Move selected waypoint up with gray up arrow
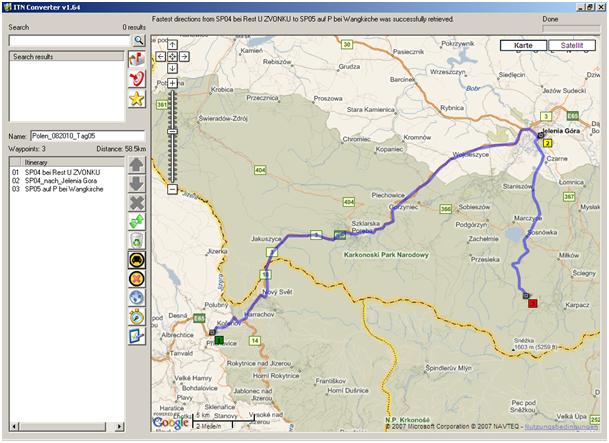 137,165
